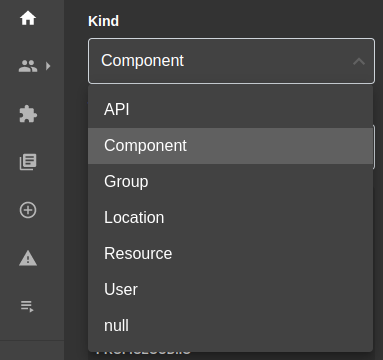Pick Location in the Kind list

(230, 218)
